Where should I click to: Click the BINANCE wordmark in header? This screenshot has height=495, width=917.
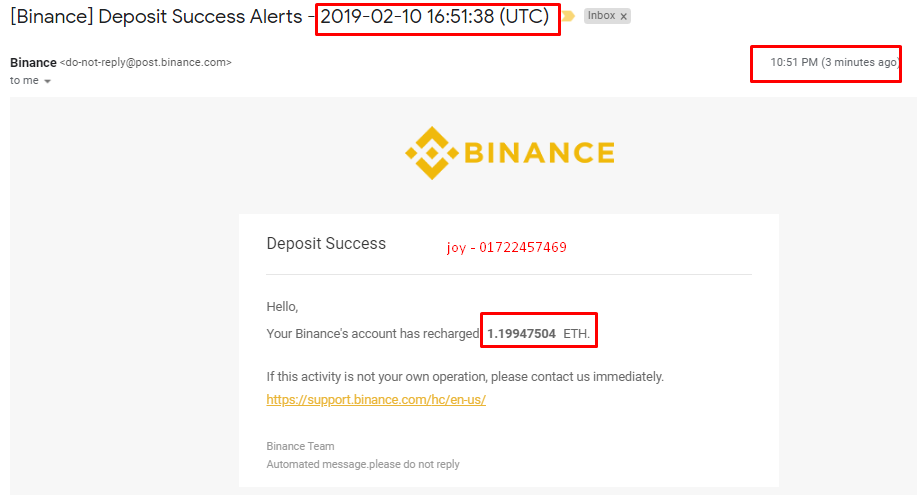click(x=539, y=153)
